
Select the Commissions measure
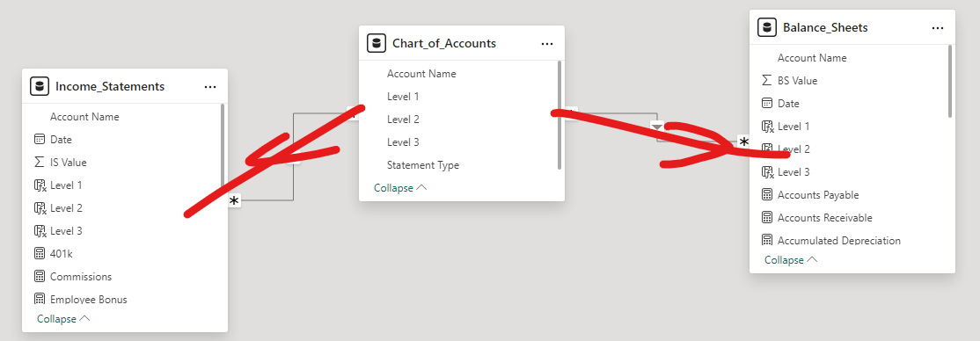pos(81,277)
